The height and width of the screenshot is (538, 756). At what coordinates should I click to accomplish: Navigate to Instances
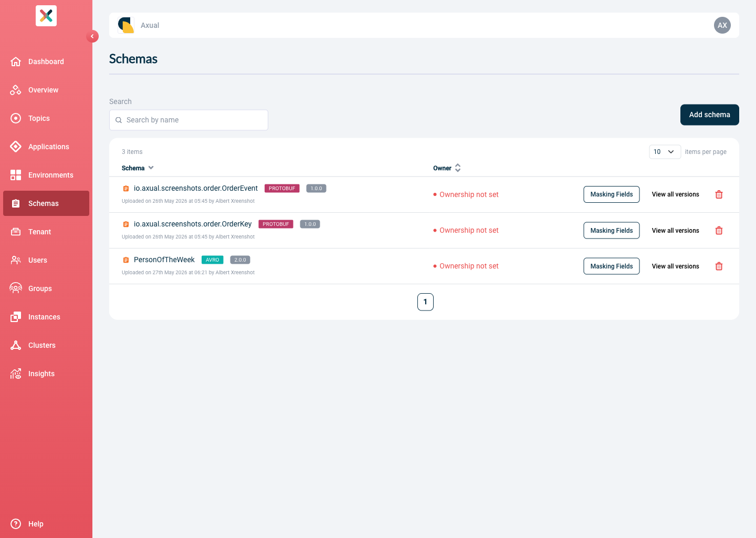coord(46,317)
